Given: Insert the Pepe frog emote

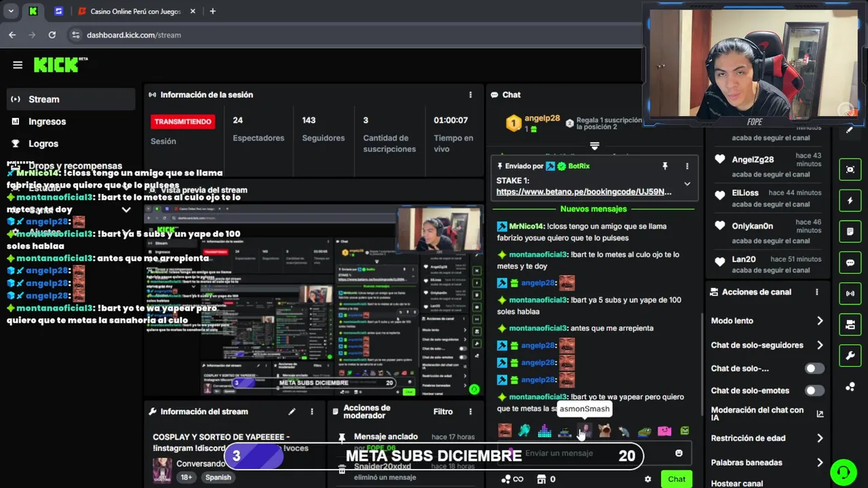Looking at the screenshot, I should pyautogui.click(x=644, y=430).
